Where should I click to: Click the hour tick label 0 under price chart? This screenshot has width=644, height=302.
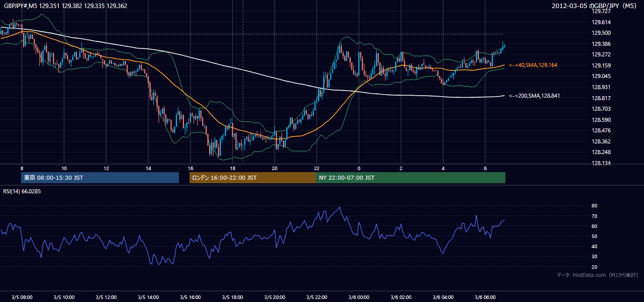pos(359,168)
